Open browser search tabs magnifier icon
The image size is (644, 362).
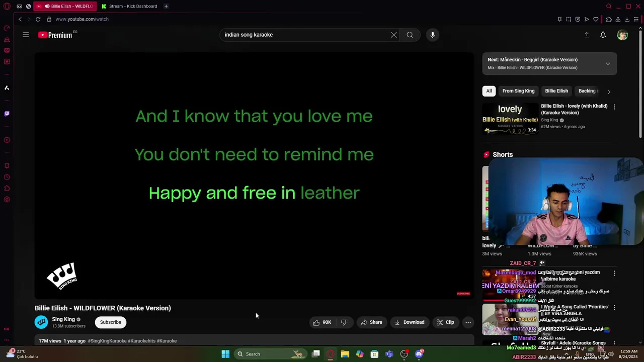click(609, 6)
